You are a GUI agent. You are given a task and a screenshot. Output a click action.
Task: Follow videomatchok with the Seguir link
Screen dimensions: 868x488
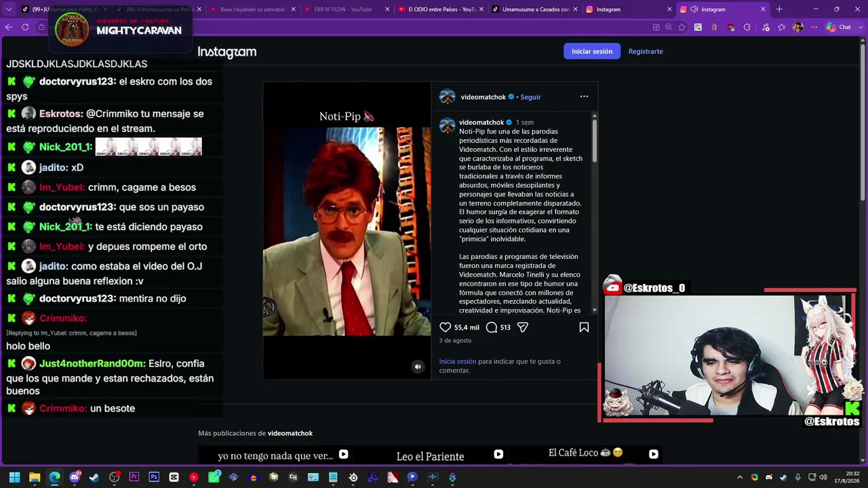[x=530, y=97]
